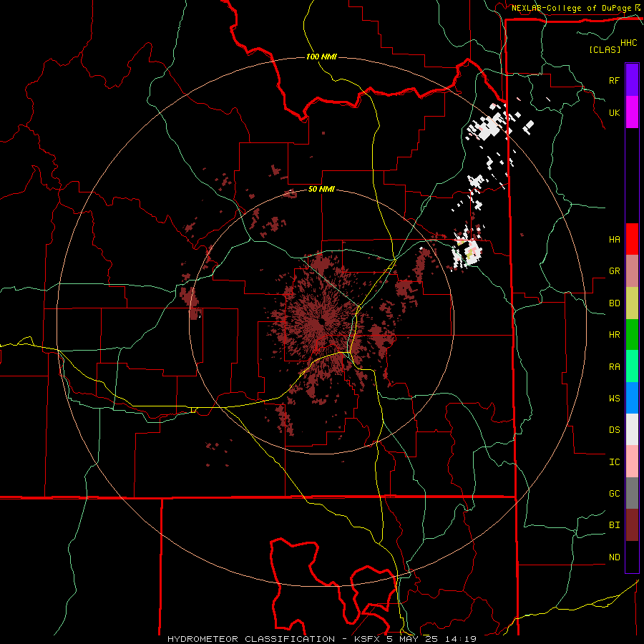Image resolution: width=644 pixels, height=644 pixels.
Task: Click the HA legend label
Action: click(x=615, y=240)
